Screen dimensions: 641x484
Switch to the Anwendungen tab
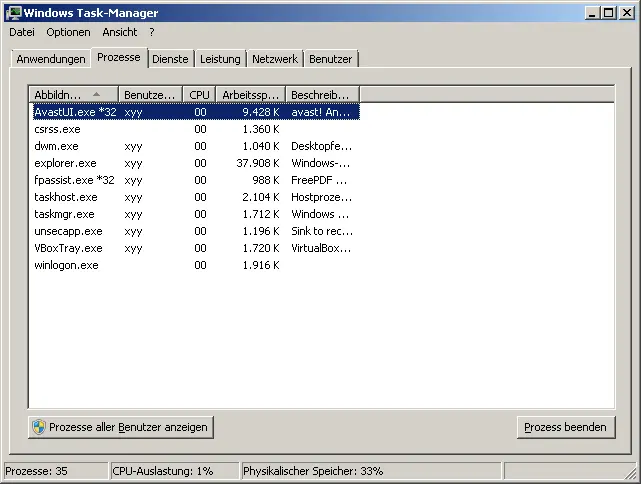pyautogui.click(x=51, y=59)
